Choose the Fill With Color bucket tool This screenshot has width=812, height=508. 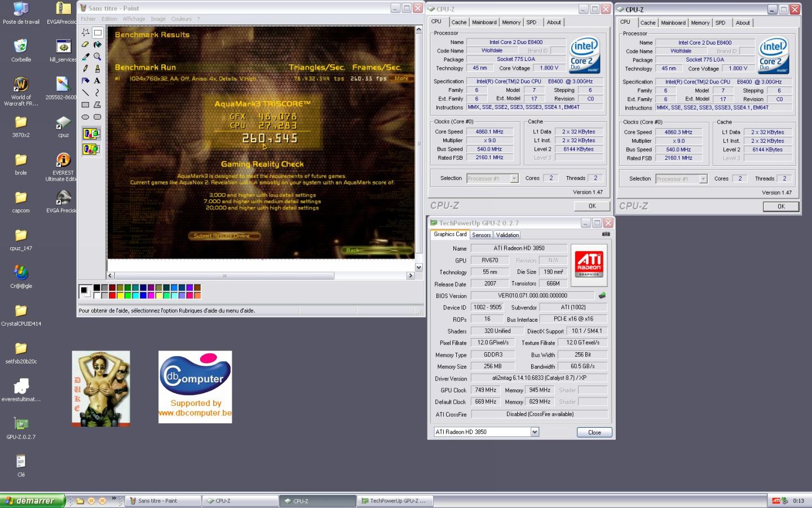pyautogui.click(x=97, y=45)
